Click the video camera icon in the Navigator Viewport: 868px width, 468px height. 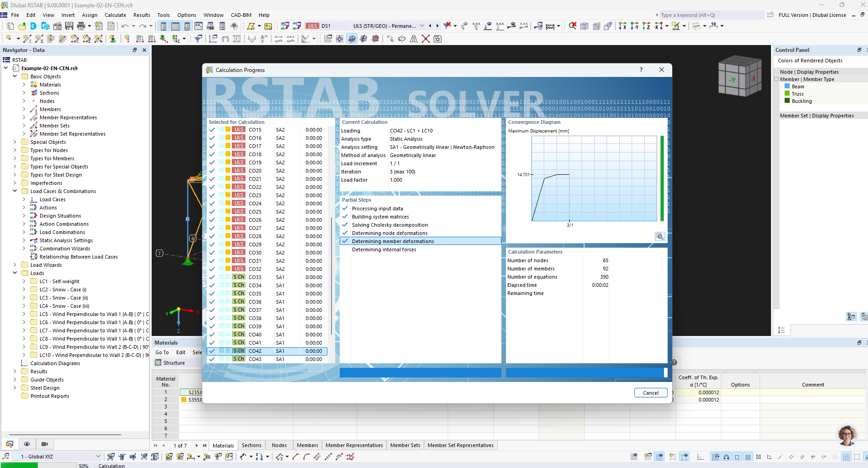coord(45,444)
